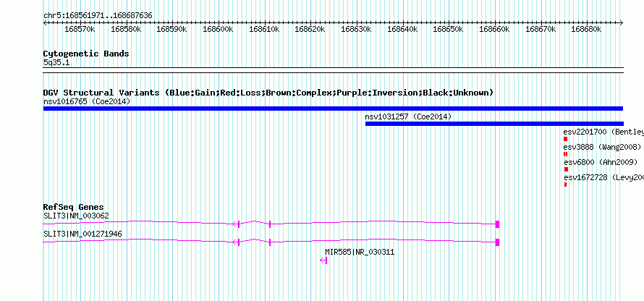
Task: Click the 168570k ruler tick label
Action: pyautogui.click(x=80, y=29)
